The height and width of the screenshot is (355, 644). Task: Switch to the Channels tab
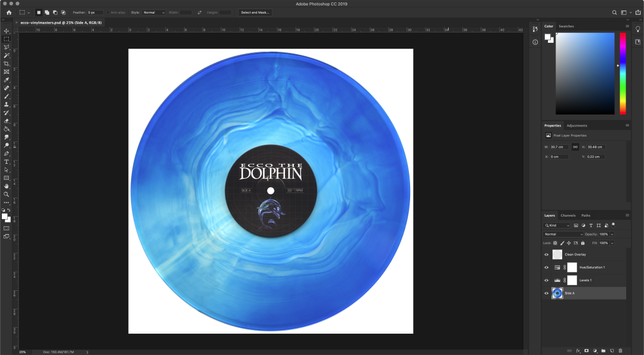pyautogui.click(x=568, y=215)
